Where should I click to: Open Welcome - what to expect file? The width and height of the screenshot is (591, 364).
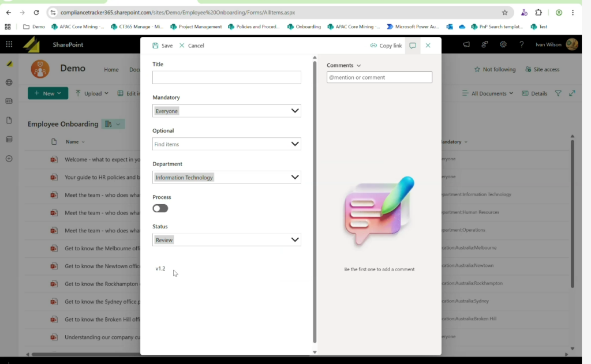pos(102,159)
